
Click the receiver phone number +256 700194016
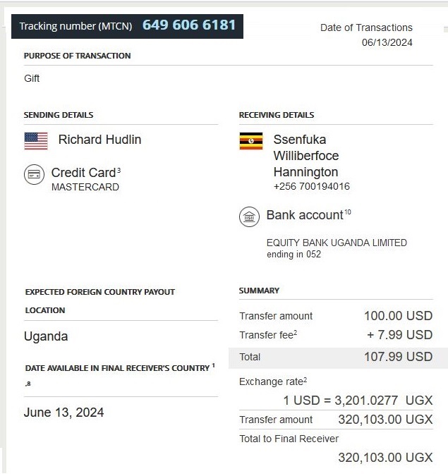tap(311, 187)
